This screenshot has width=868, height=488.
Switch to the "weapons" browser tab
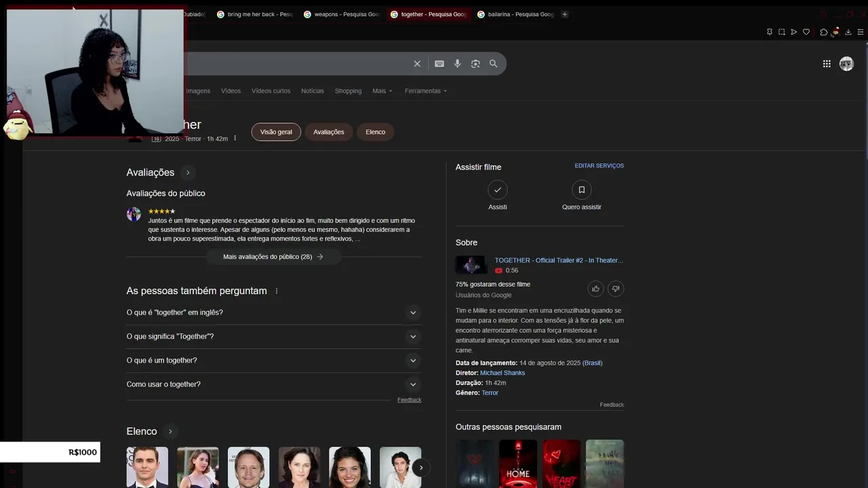point(341,14)
